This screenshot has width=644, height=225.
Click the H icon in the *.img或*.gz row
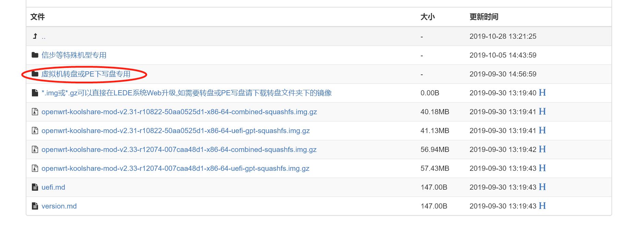pyautogui.click(x=542, y=93)
